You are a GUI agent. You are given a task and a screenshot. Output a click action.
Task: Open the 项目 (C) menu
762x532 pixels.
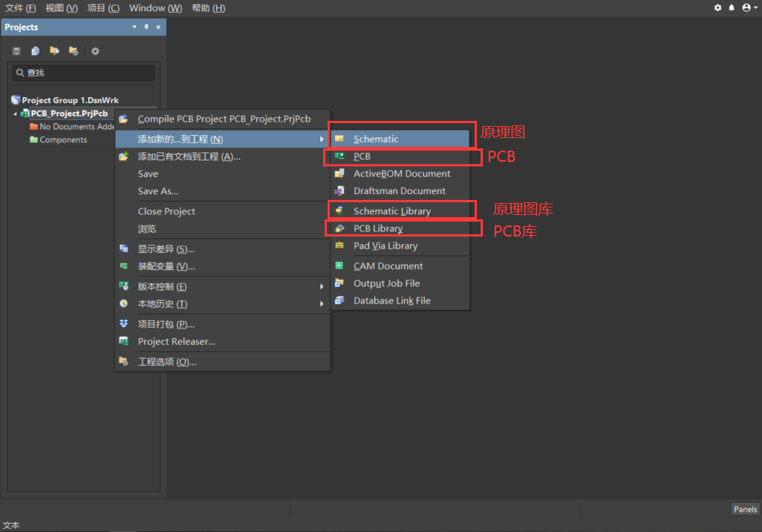pos(104,7)
